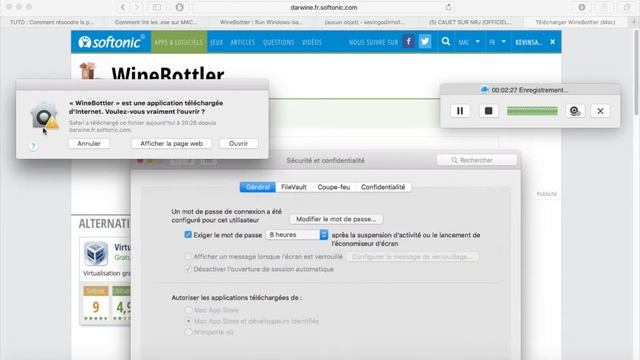Click Configurer le message de verrouillage

point(412,257)
